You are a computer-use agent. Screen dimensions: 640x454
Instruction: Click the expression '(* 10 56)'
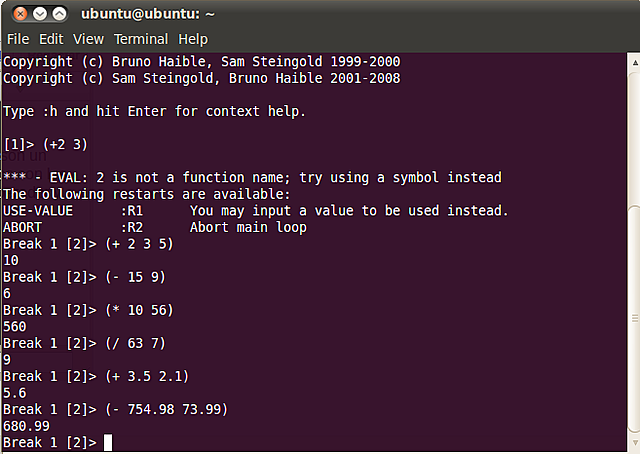pos(139,310)
